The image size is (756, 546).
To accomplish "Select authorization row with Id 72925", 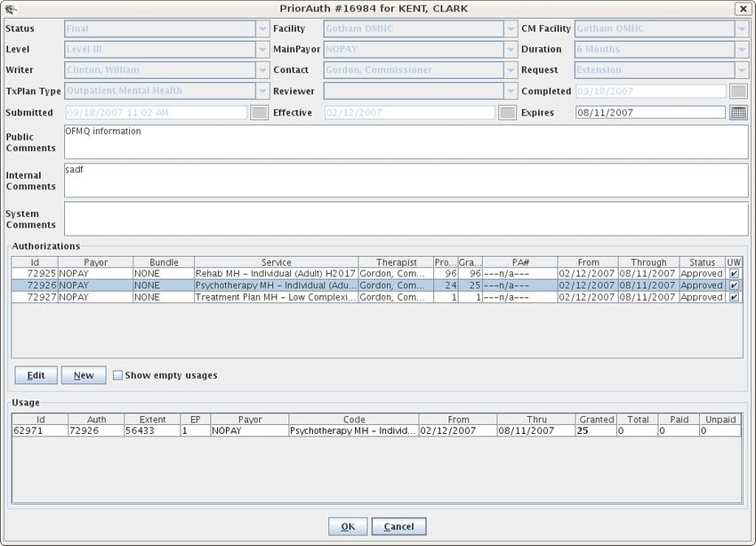I will tap(376, 274).
